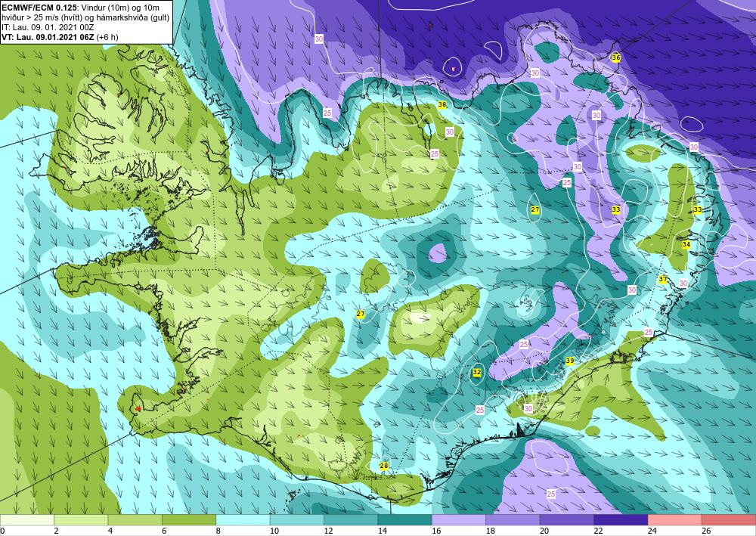The height and width of the screenshot is (536, 756).
Task: Click the yellow gust label 38
Action: (442, 104)
